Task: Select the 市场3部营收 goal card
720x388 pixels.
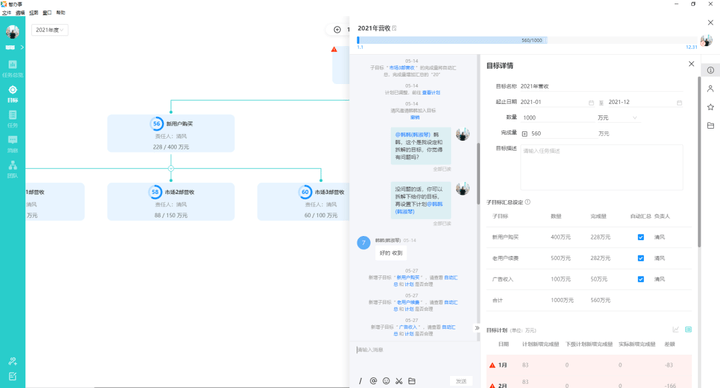Action: [x=304, y=202]
